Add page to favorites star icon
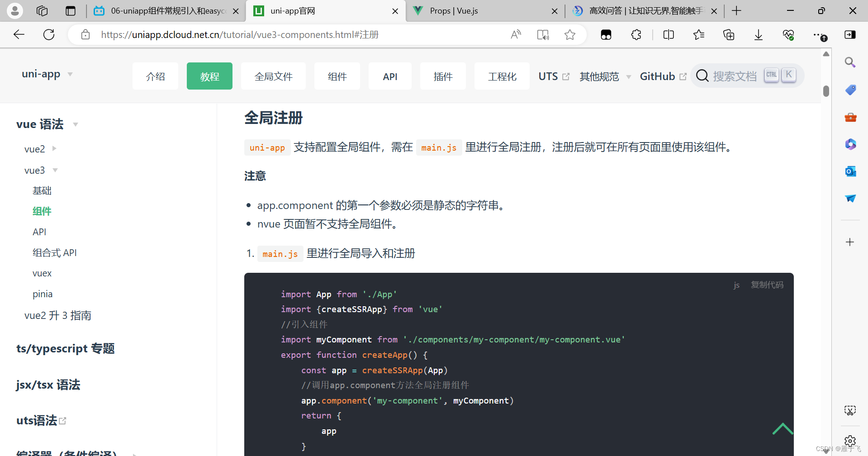Image resolution: width=868 pixels, height=456 pixels. [x=570, y=34]
